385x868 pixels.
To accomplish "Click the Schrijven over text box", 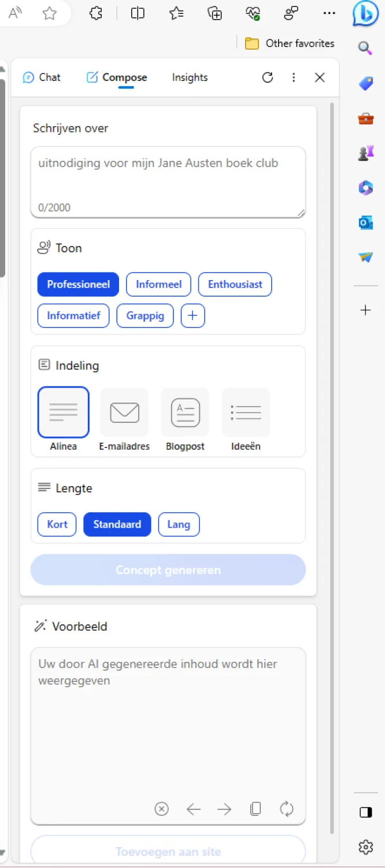I will coord(168,182).
